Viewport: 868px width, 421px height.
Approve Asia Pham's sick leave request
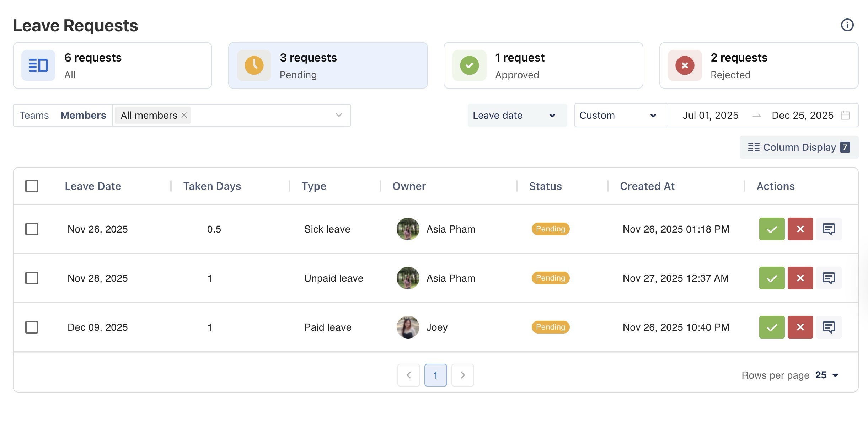click(772, 229)
